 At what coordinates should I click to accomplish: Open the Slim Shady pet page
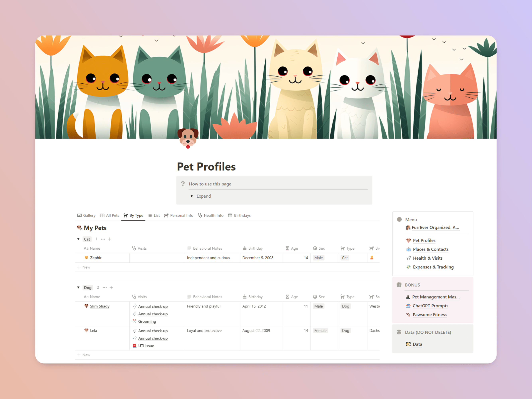pos(100,306)
